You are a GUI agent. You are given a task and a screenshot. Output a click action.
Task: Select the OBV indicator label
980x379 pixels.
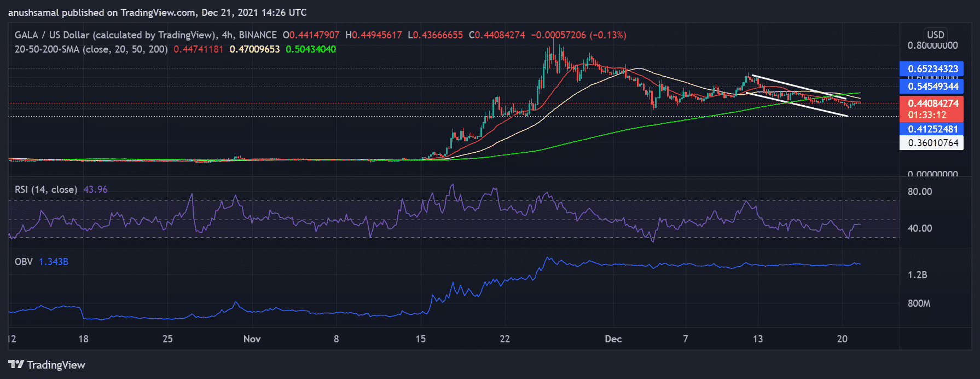pos(24,262)
